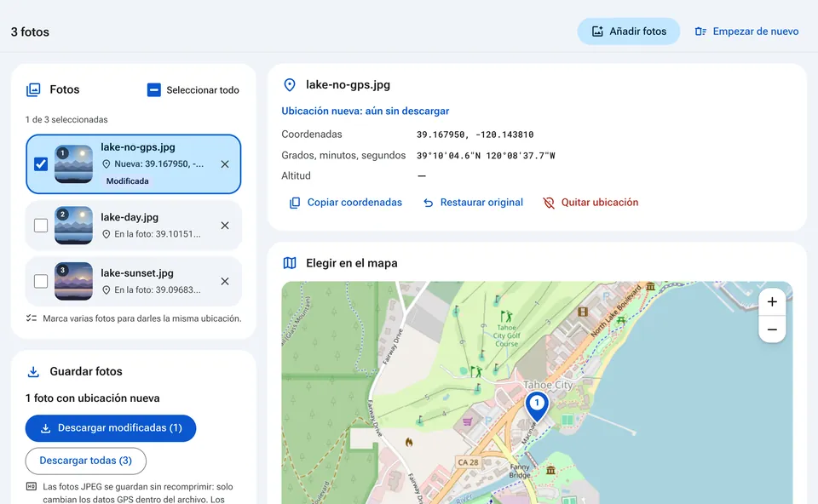Open the lake-sunset.jpg thumbnail
This screenshot has height=504, width=818.
73,282
